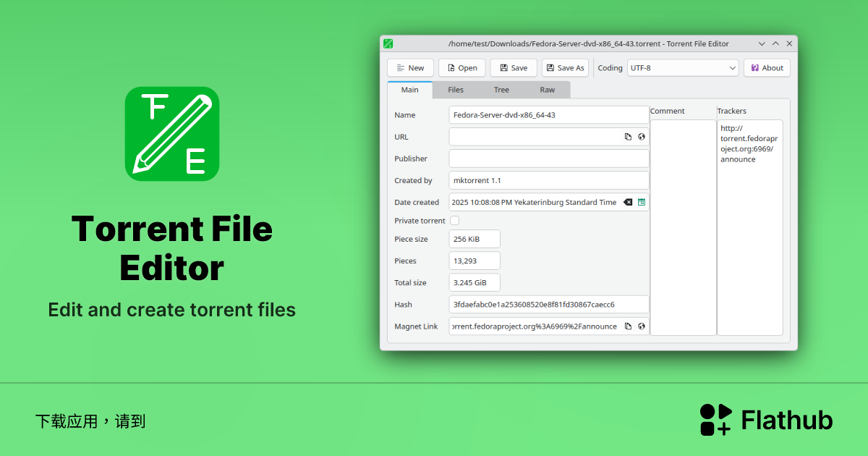
Task: Click the Trackers text area
Action: pos(749,239)
